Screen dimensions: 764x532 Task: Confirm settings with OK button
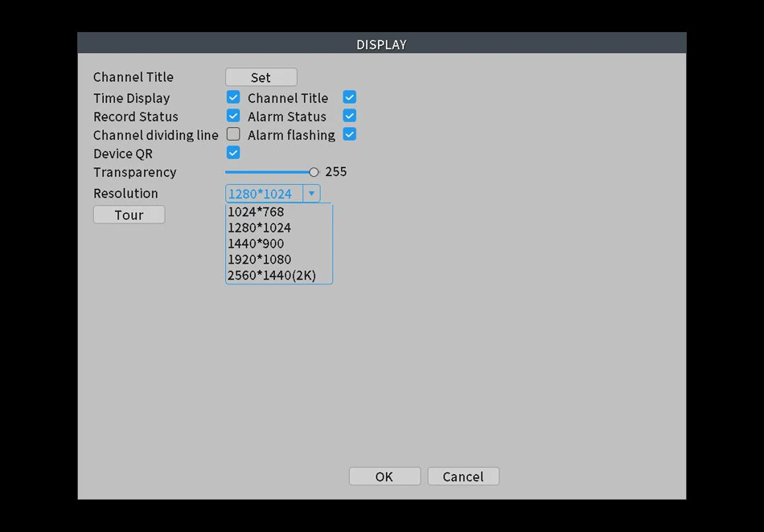(384, 477)
